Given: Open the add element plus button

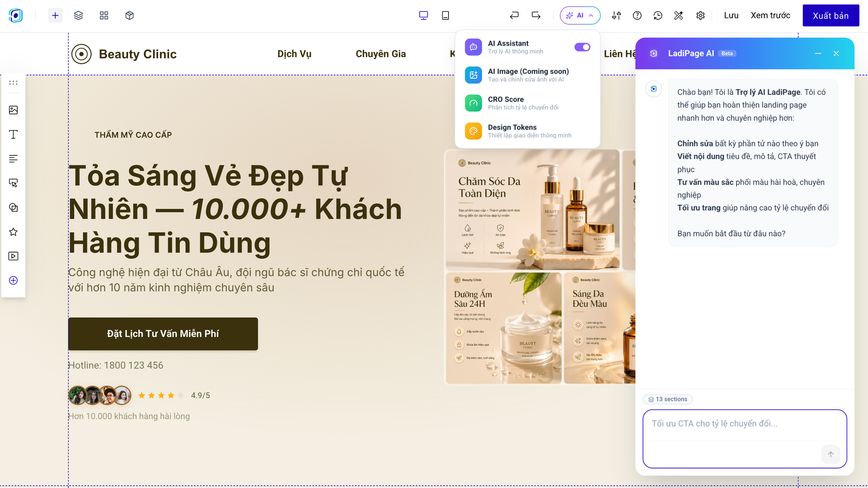Looking at the screenshot, I should tap(55, 15).
